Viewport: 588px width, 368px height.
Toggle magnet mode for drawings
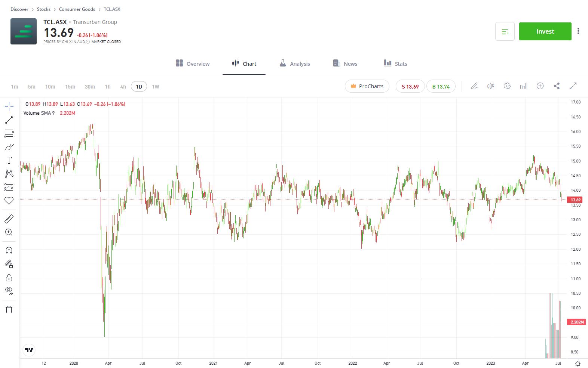click(x=9, y=251)
